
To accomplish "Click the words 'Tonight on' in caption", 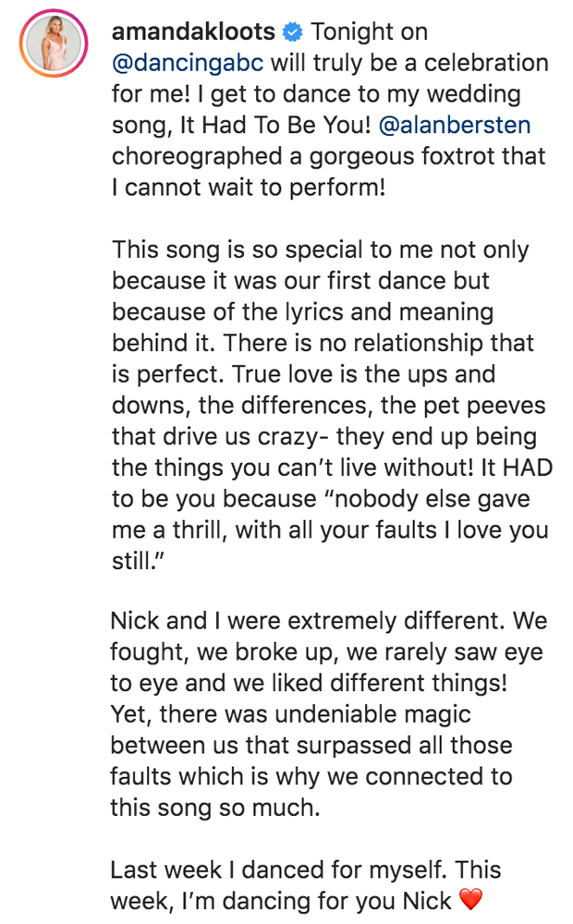I will click(369, 31).
